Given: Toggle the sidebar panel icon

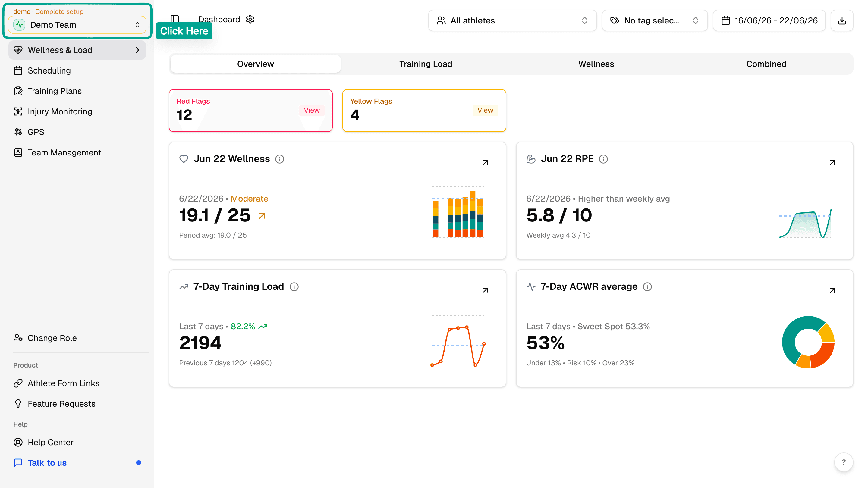Looking at the screenshot, I should 175,19.
